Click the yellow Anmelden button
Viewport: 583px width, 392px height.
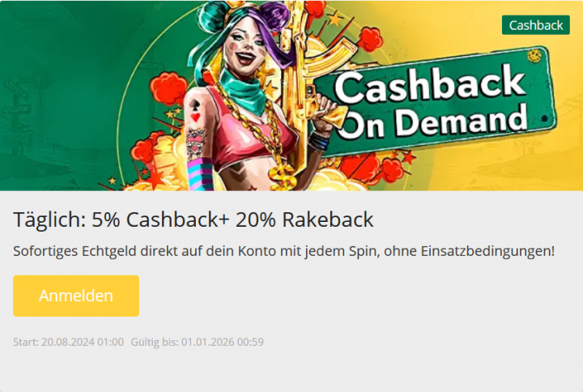click(76, 296)
